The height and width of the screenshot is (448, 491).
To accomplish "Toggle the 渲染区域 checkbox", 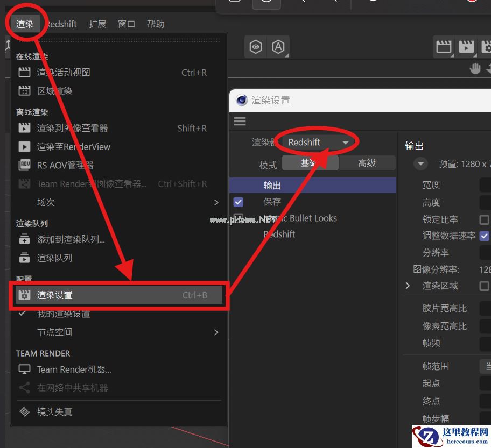I will click(x=484, y=286).
